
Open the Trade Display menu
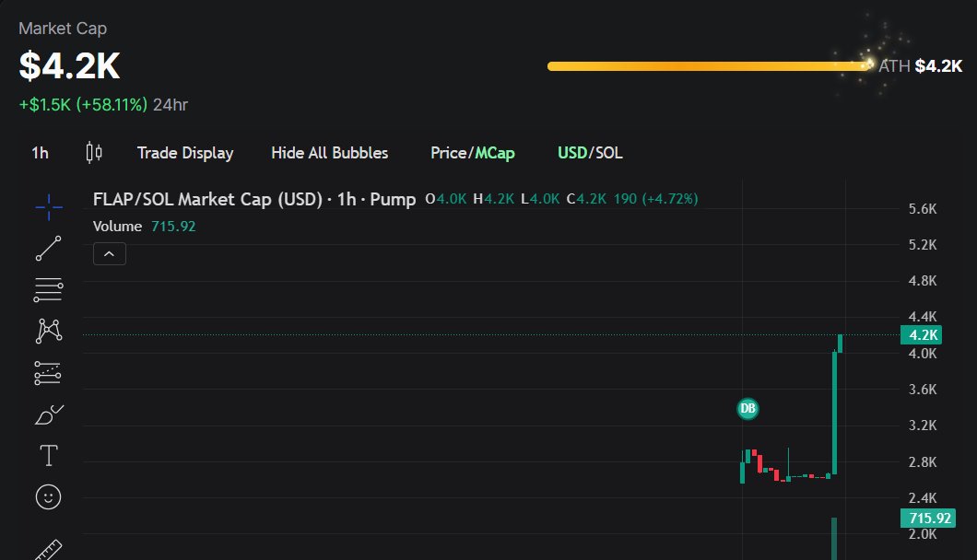pyautogui.click(x=185, y=153)
